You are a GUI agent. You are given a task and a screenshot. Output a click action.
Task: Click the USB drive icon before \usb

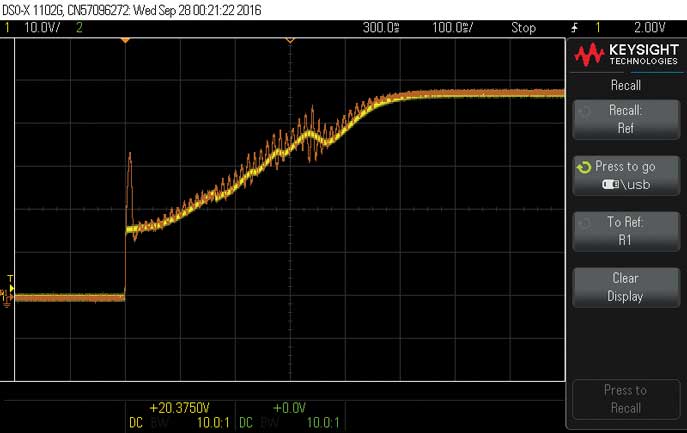[x=609, y=185]
